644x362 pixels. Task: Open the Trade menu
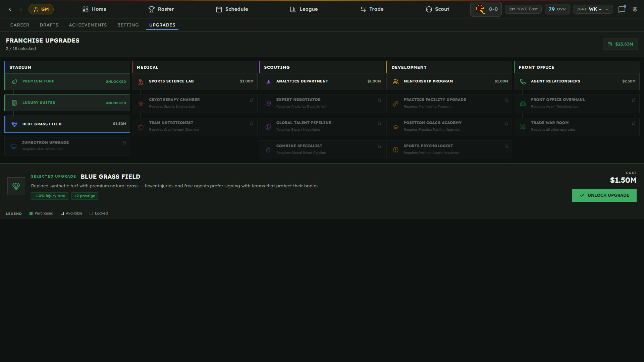point(372,9)
